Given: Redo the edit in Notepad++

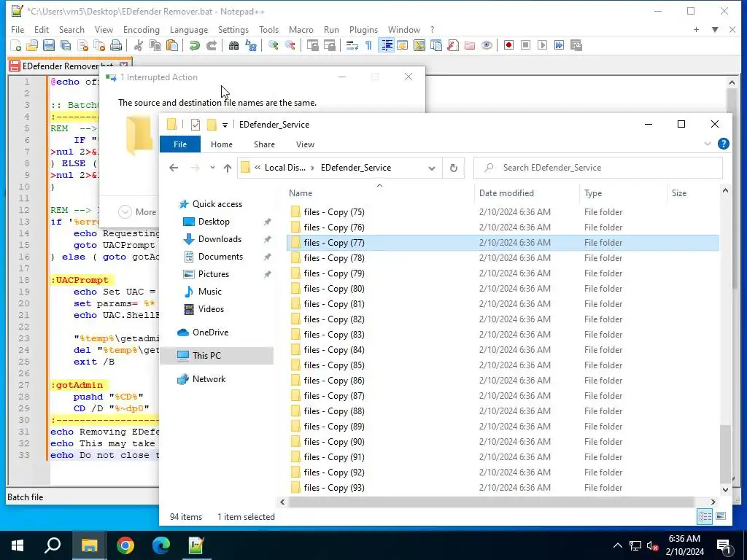Looking at the screenshot, I should [211, 46].
